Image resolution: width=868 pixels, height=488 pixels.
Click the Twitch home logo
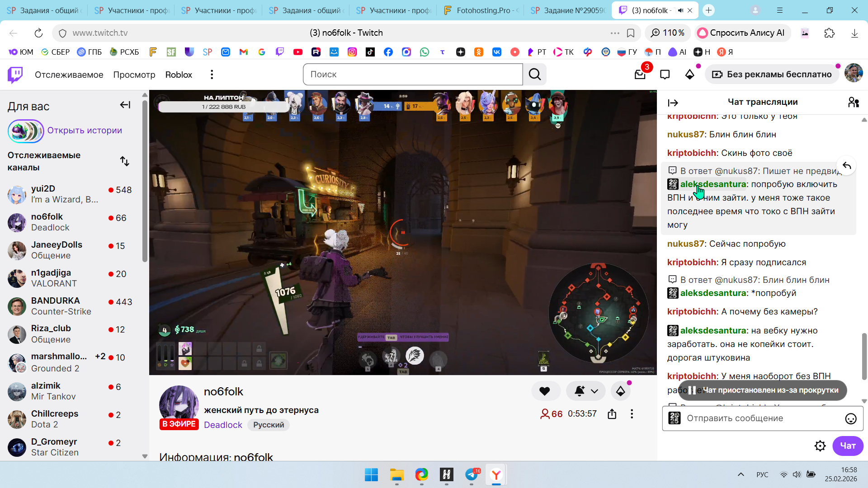pos(15,75)
